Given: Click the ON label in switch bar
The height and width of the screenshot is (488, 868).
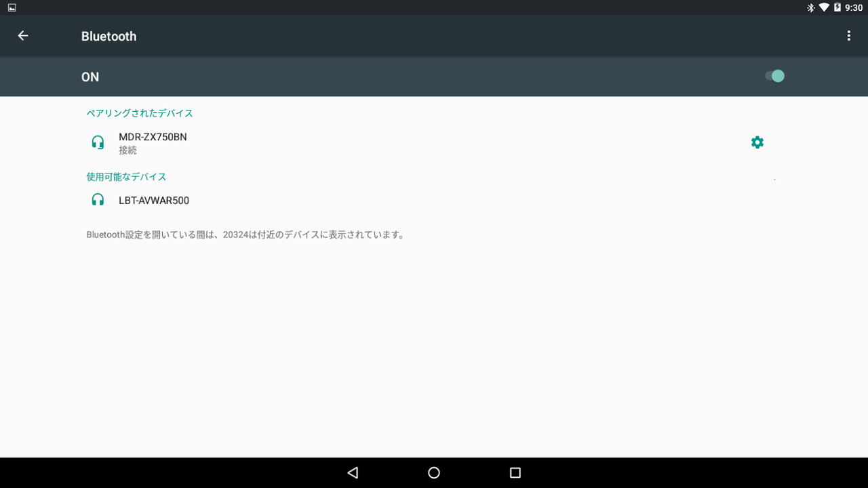Looking at the screenshot, I should 90,77.
